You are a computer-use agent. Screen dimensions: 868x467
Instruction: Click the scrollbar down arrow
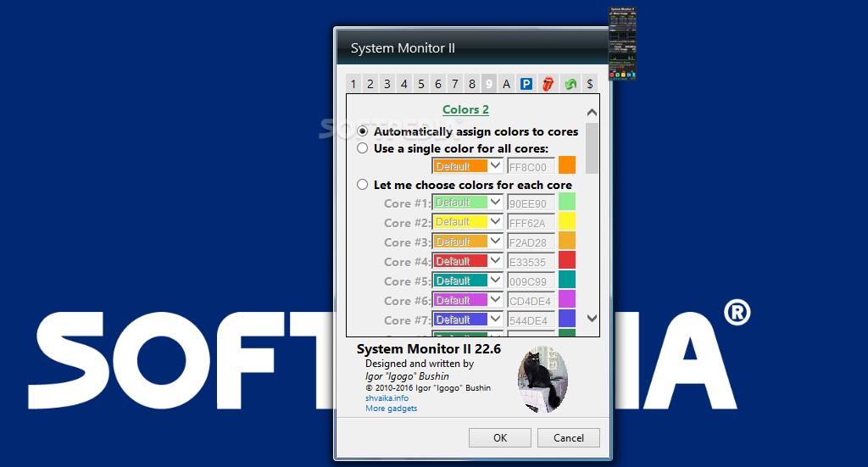click(592, 318)
